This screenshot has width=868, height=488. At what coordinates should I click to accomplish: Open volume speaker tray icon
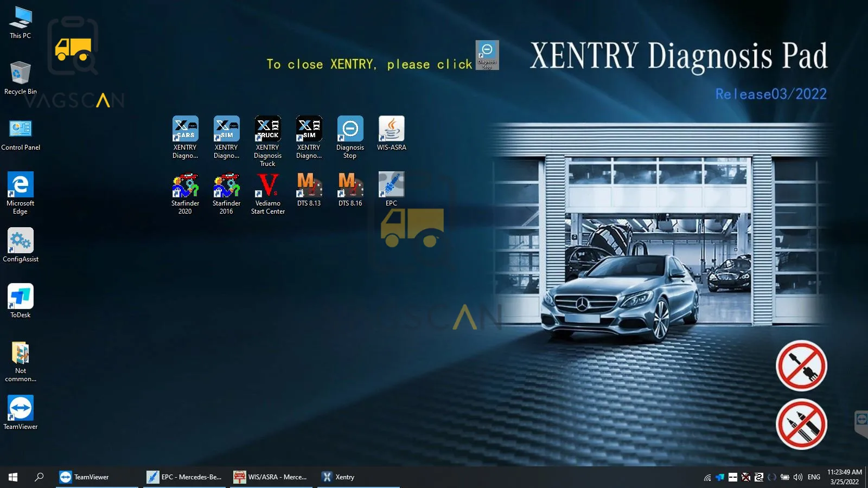(x=798, y=478)
